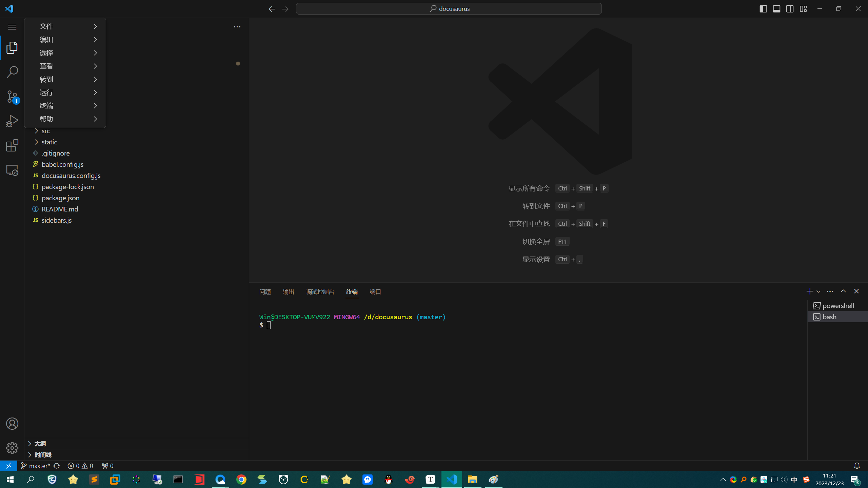868x488 pixels.
Task: Open the 帮助 menu entry
Action: (65, 119)
